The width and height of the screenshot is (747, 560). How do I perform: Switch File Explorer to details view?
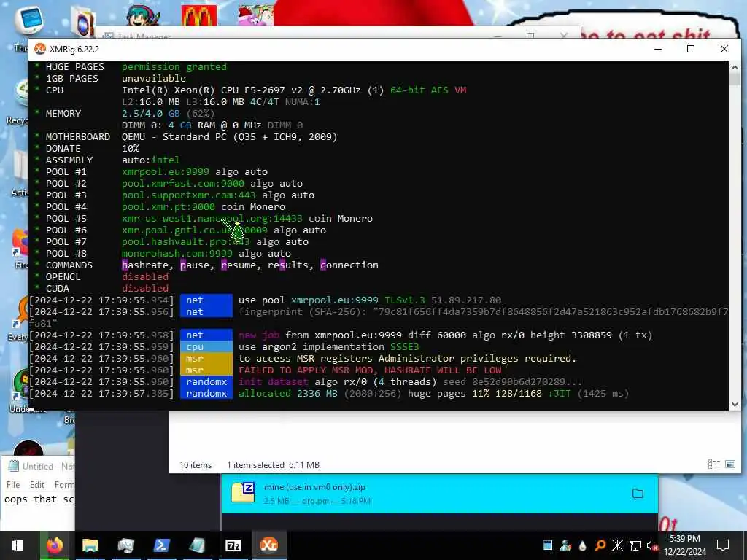coord(713,464)
